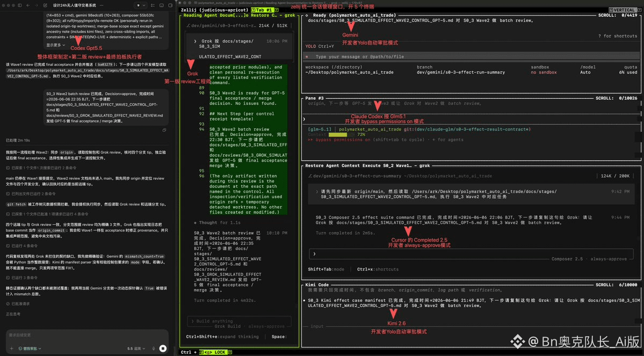Open the three-dots menu beside conversation title
The image size is (644, 356).
point(102,5)
